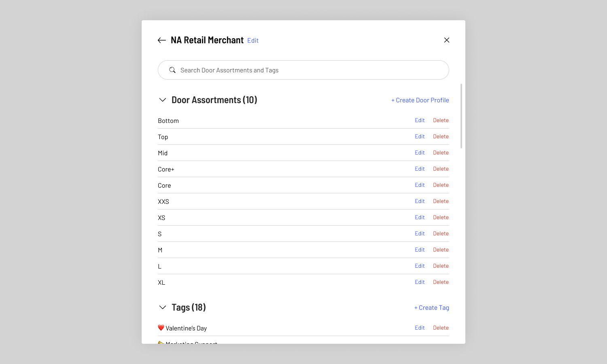Delete the XS door assortment

click(x=441, y=217)
